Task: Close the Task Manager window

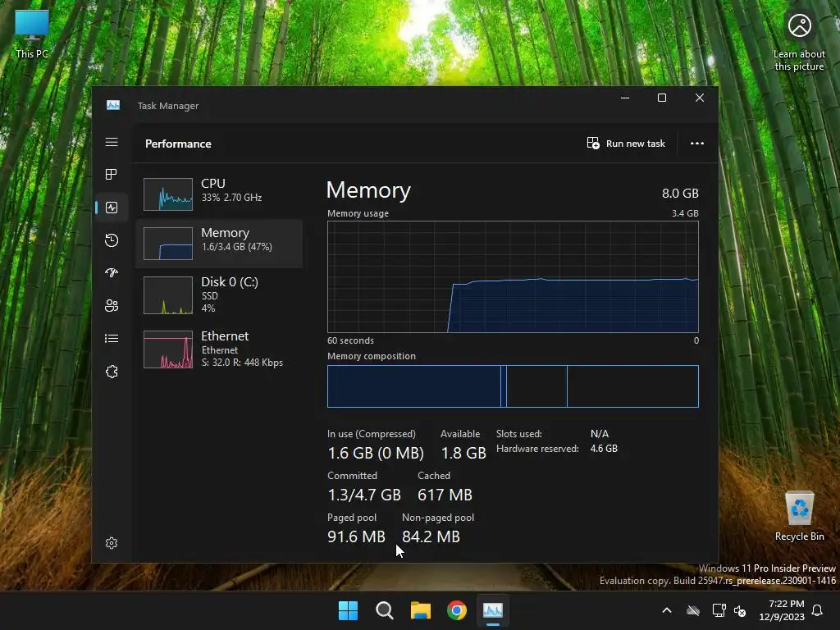Action: (700, 98)
